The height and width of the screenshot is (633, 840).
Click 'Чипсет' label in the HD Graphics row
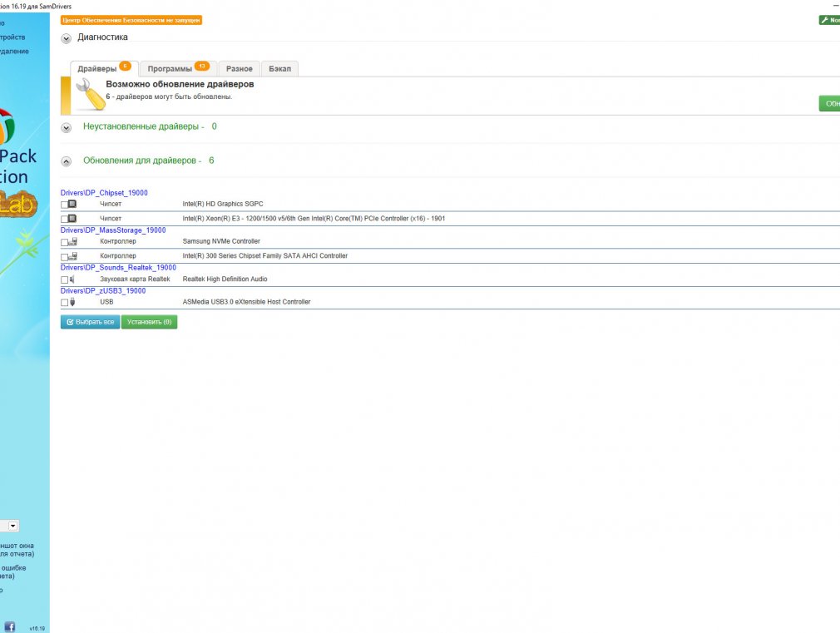pos(111,205)
